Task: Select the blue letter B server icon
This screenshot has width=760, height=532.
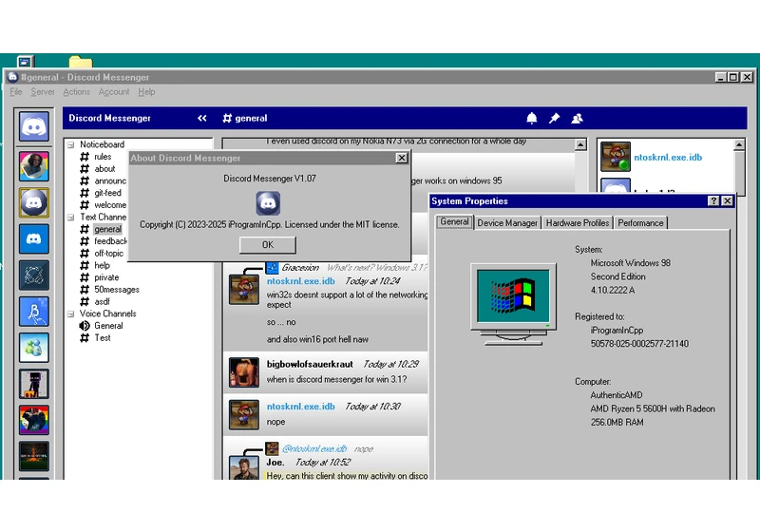Action: [34, 312]
